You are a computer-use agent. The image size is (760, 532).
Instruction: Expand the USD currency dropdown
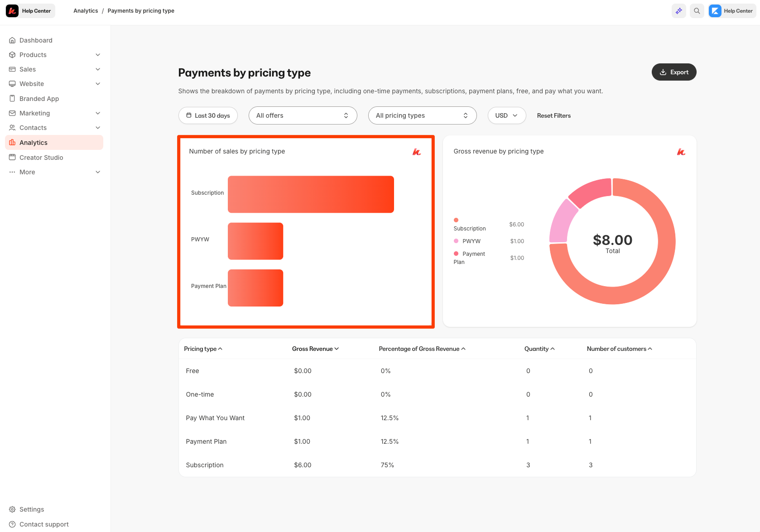(x=506, y=115)
